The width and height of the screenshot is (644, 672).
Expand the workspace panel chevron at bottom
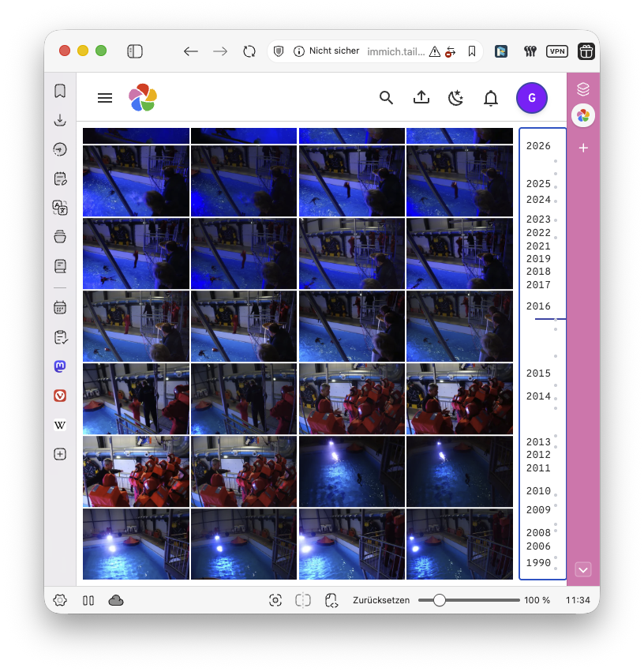click(x=583, y=569)
